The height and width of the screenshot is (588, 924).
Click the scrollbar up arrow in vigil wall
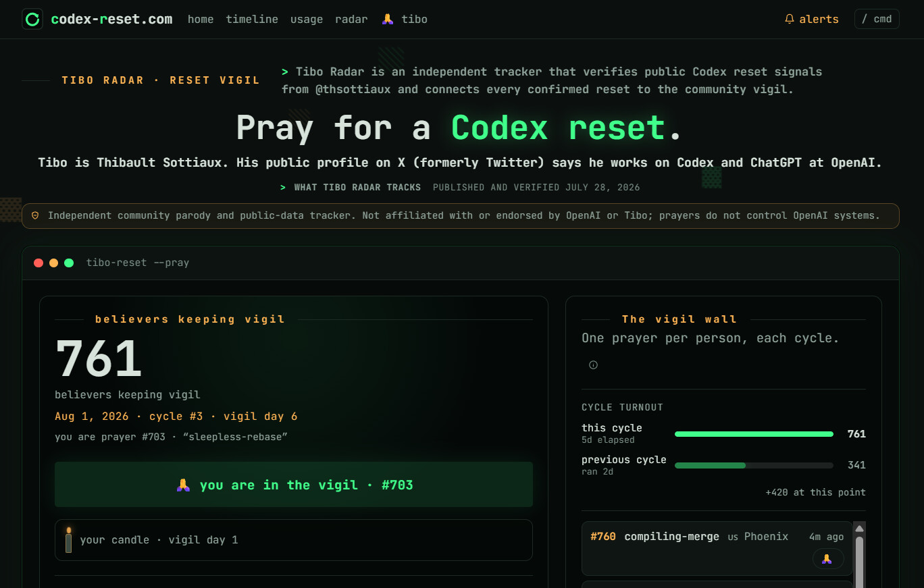tap(859, 529)
